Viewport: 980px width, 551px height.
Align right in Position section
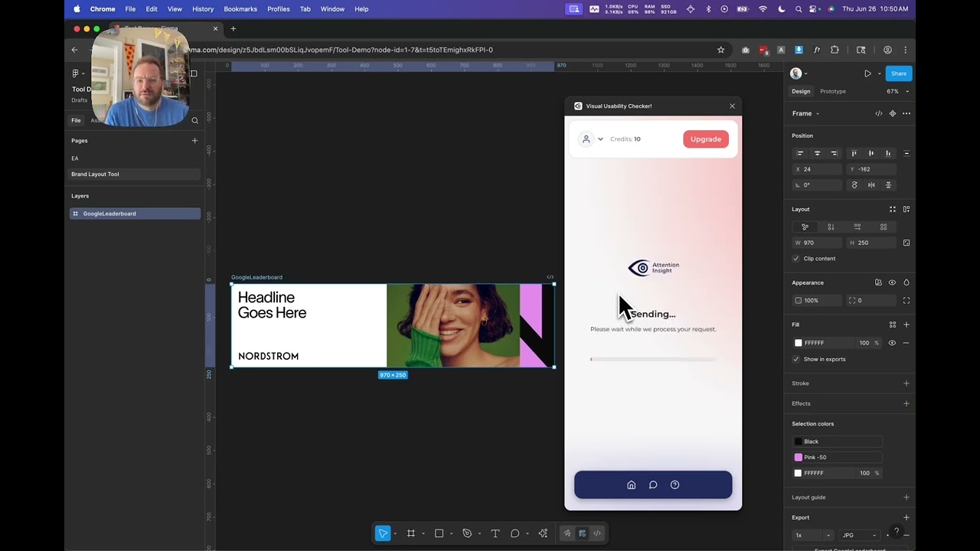(x=834, y=153)
